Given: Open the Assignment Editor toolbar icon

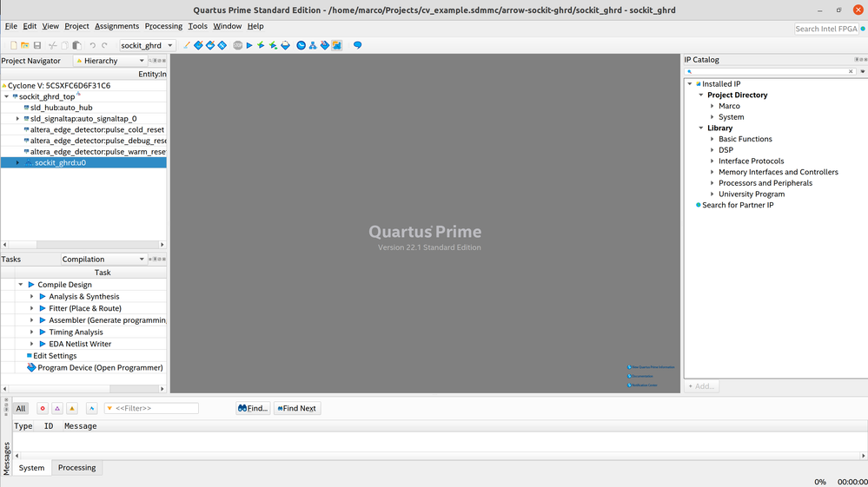Looking at the screenshot, I should coord(198,45).
